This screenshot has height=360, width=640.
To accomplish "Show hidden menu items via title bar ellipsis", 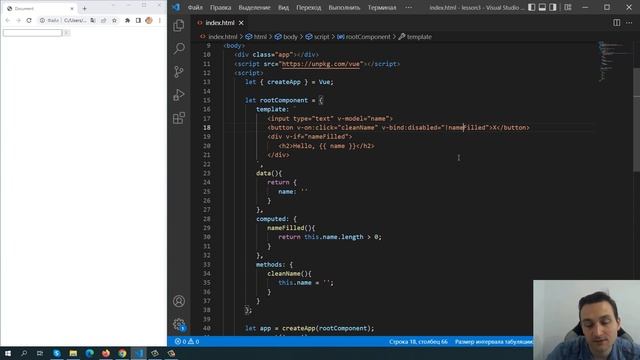I will pos(409,7).
